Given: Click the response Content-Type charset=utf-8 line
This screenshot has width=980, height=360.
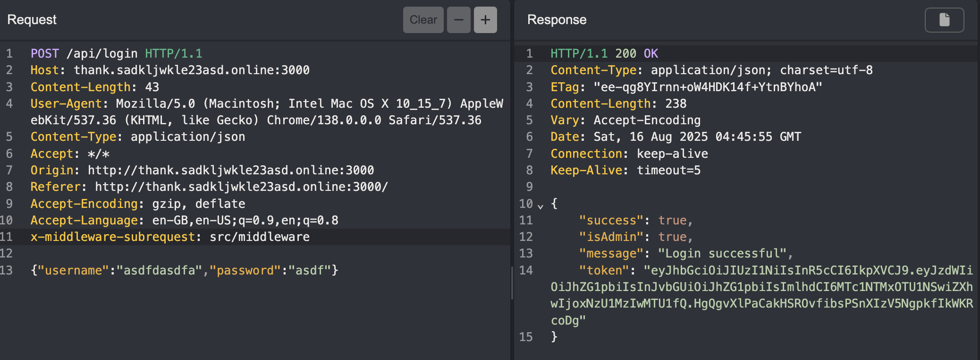Looking at the screenshot, I should [x=712, y=70].
